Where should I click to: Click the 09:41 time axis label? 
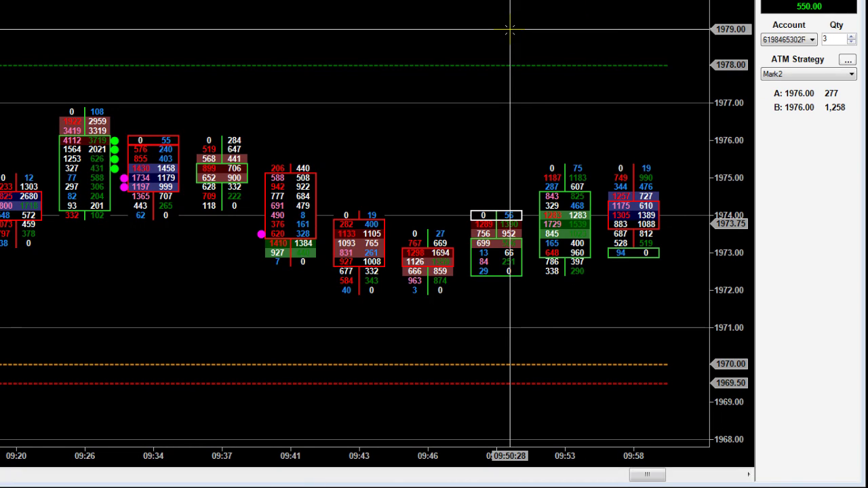[x=290, y=456]
